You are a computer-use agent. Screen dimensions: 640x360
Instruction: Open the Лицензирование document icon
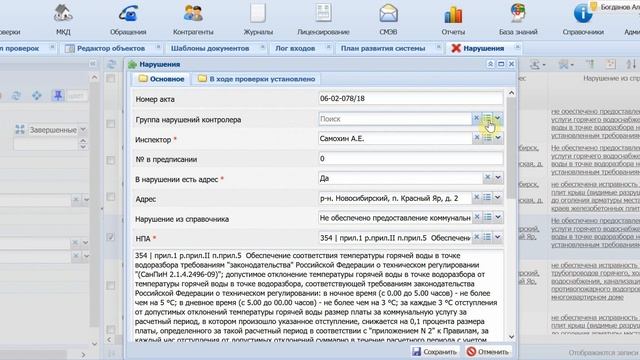click(323, 13)
